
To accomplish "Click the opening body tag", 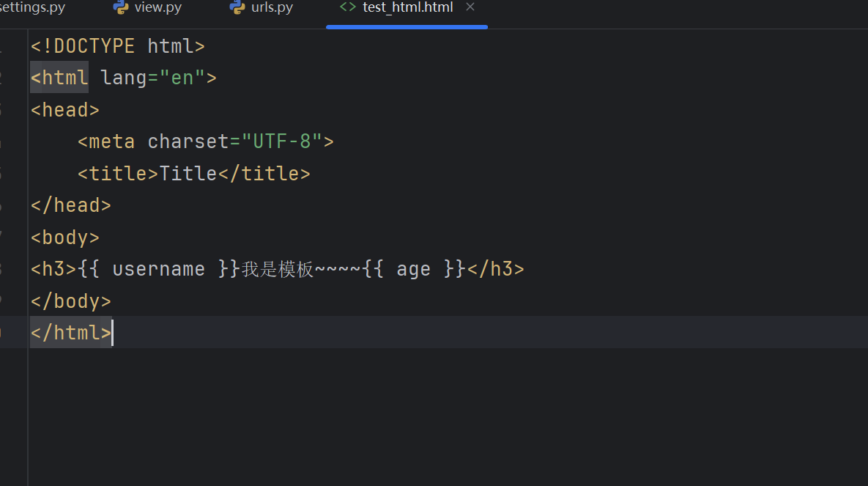I will pyautogui.click(x=65, y=238).
